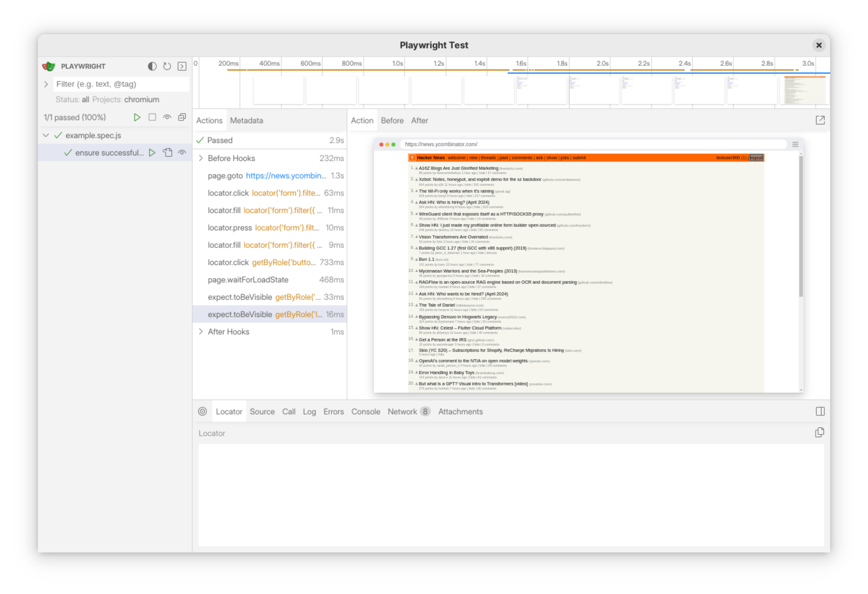Select the locator.fill action taking 9ms
Image resolution: width=868 pixels, height=594 pixels.
coord(270,245)
